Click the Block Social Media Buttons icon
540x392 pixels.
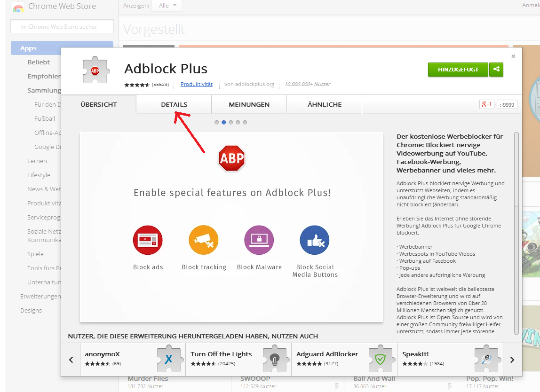(314, 240)
